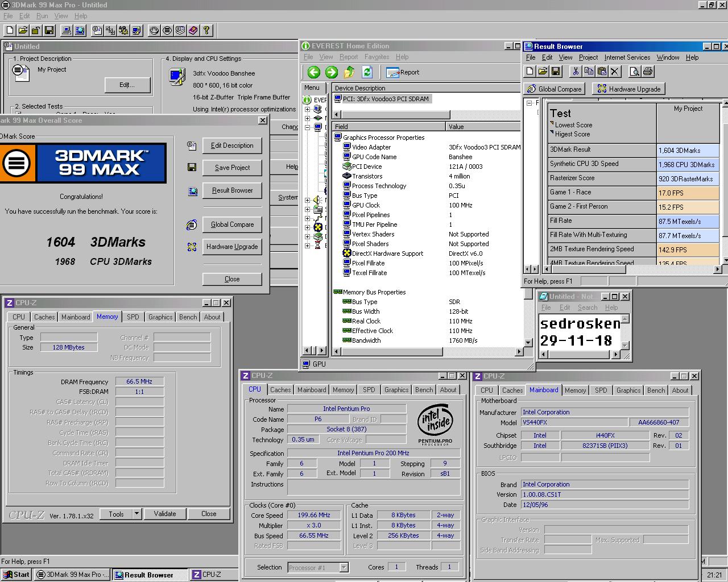The height and width of the screenshot is (582, 728).
Task: Open Search menu in Notepad
Action: click(x=588, y=307)
